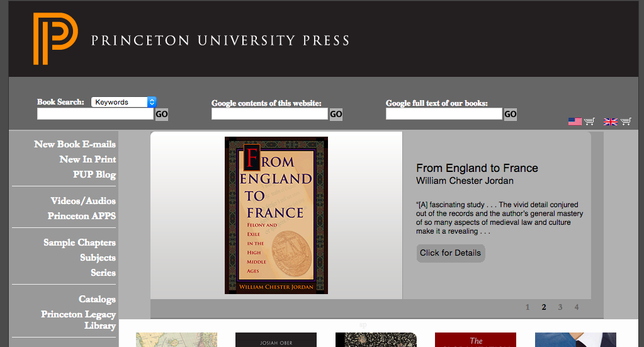Jump to carousel slide 3

click(x=560, y=307)
